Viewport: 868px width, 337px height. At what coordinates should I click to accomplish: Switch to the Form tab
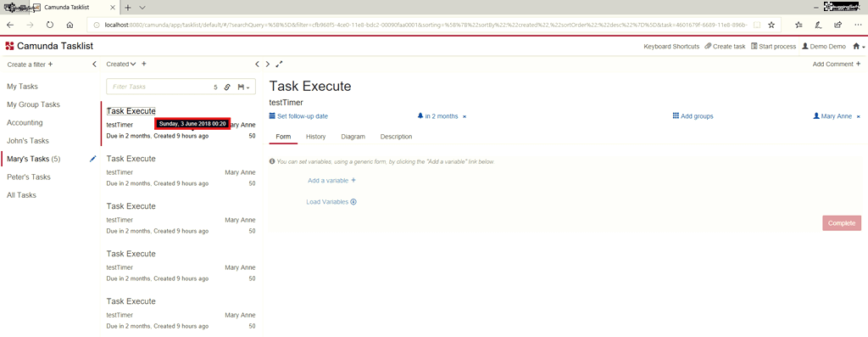point(283,137)
